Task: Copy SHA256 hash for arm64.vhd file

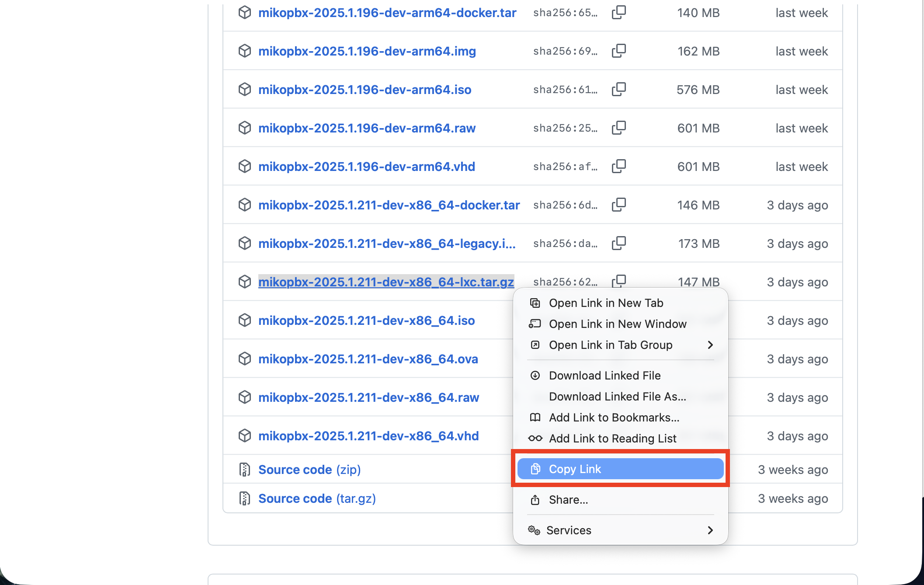Action: pyautogui.click(x=618, y=167)
